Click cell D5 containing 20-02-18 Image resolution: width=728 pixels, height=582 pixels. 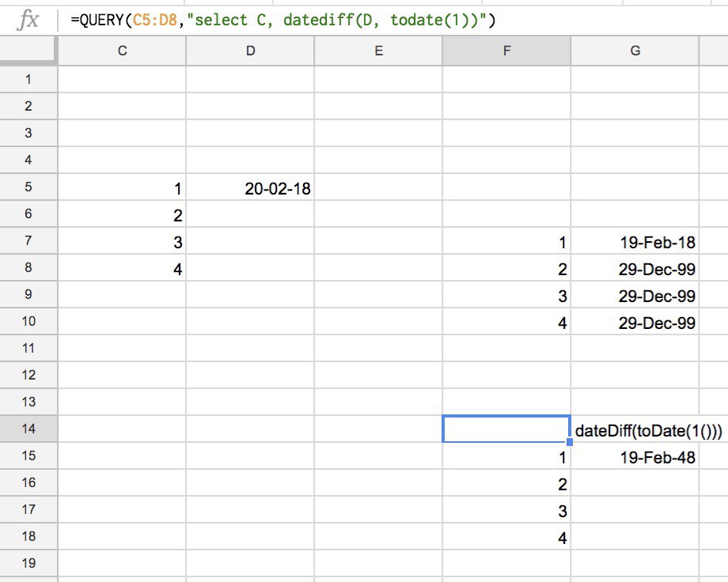pyautogui.click(x=250, y=187)
